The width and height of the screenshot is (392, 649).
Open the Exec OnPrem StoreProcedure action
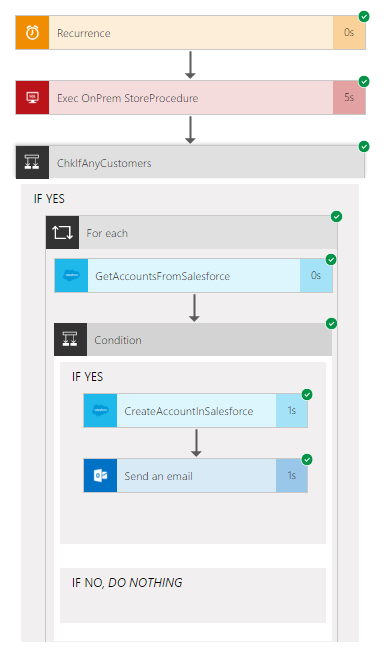(x=190, y=98)
